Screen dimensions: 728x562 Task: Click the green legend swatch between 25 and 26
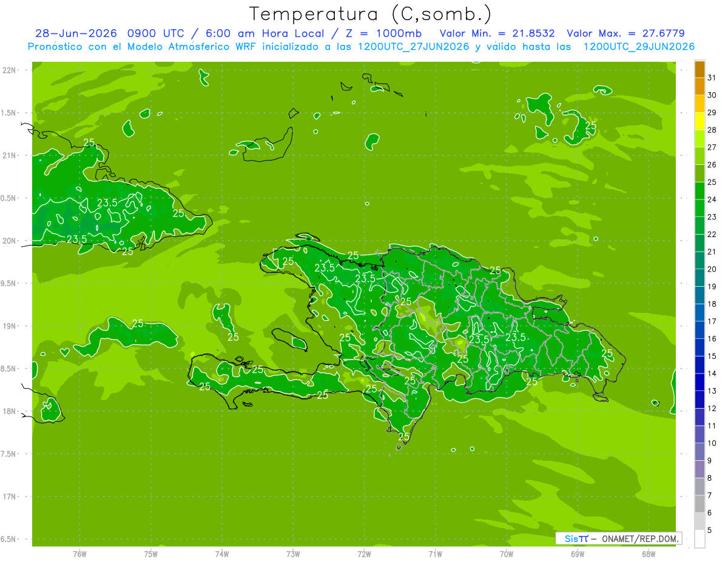[699, 174]
